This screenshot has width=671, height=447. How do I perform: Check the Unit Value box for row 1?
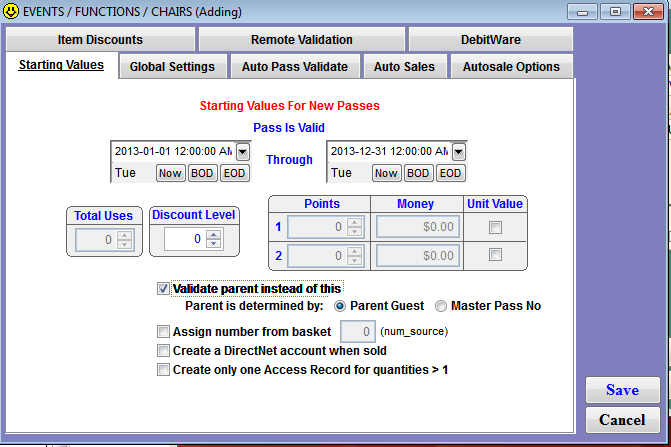(495, 227)
